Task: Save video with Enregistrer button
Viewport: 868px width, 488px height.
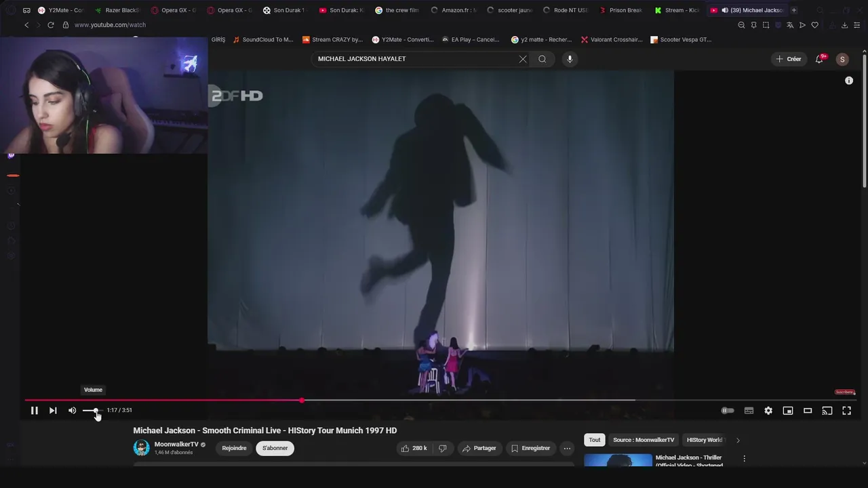Action: pos(530,448)
